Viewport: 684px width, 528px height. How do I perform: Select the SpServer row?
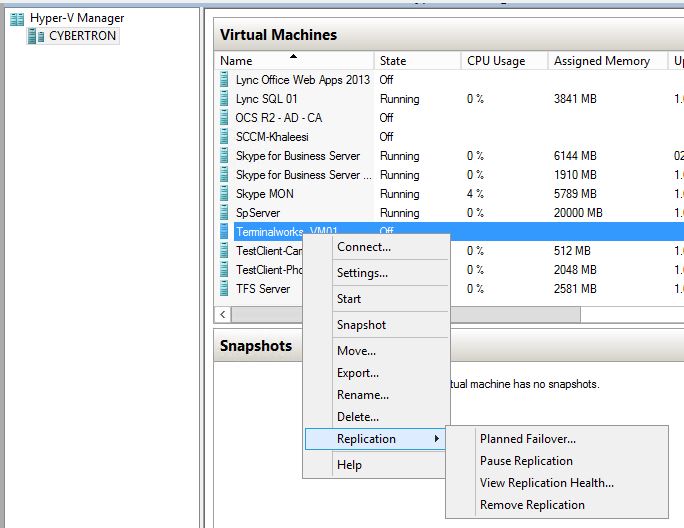[449, 213]
